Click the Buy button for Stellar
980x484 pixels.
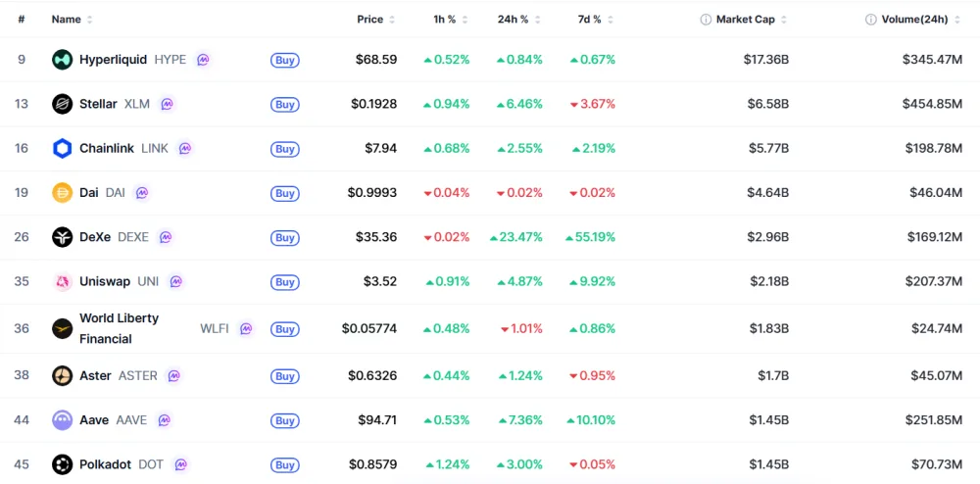pos(285,105)
